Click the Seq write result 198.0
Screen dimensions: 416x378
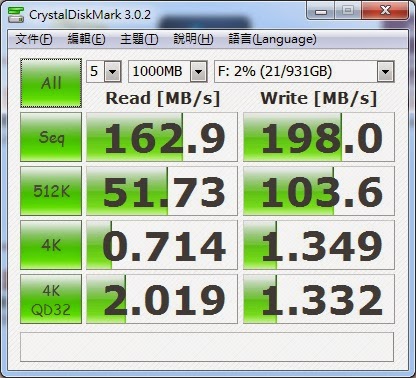pos(319,137)
